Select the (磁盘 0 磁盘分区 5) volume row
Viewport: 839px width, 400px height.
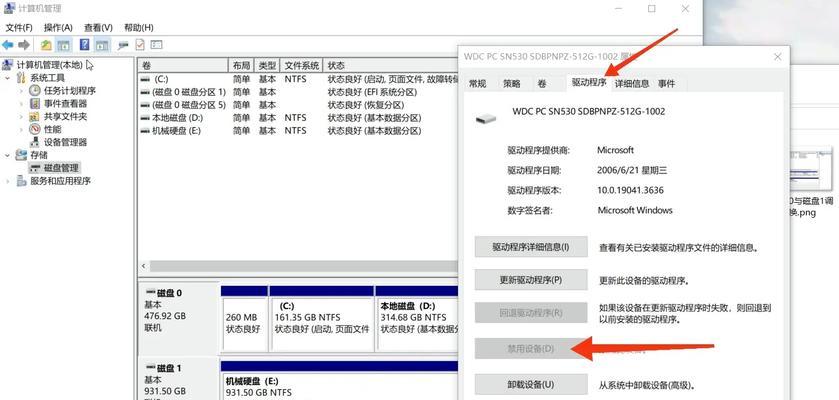click(299, 105)
